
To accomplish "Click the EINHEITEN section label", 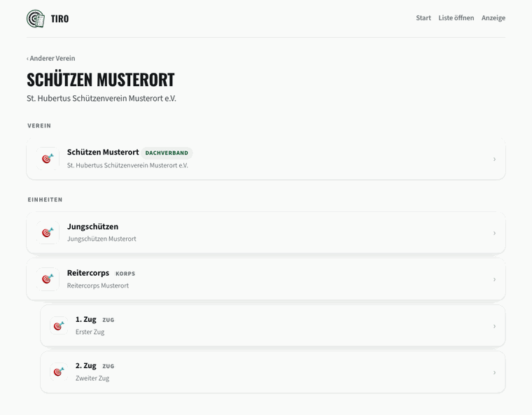I will click(45, 199).
